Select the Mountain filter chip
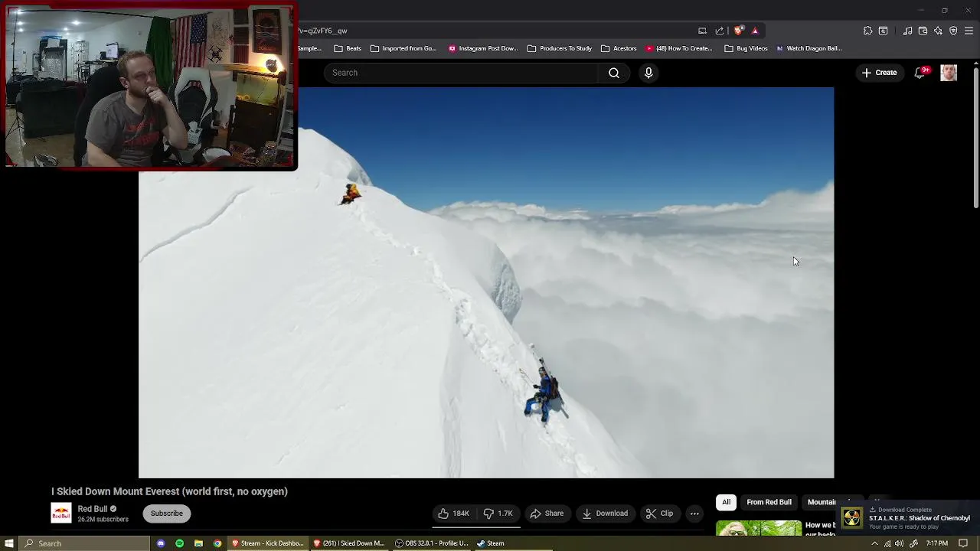The height and width of the screenshot is (551, 980). (821, 502)
